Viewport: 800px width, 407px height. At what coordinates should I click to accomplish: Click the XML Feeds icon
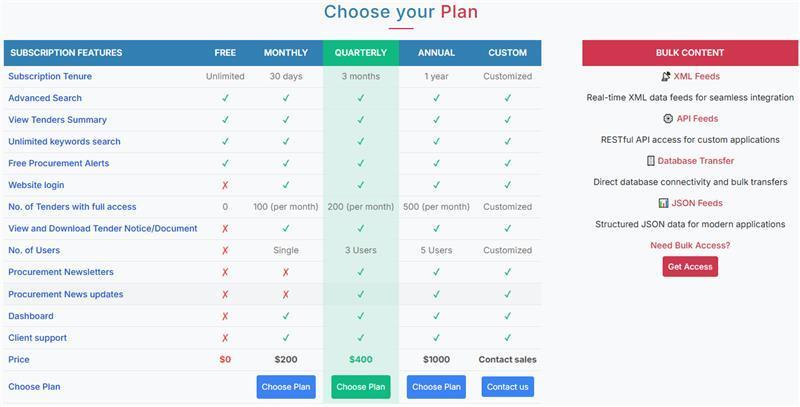pos(666,76)
